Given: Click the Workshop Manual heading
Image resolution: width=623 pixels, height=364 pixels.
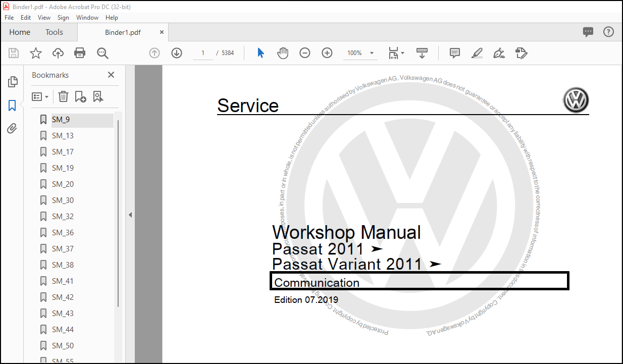Looking at the screenshot, I should pos(346,232).
